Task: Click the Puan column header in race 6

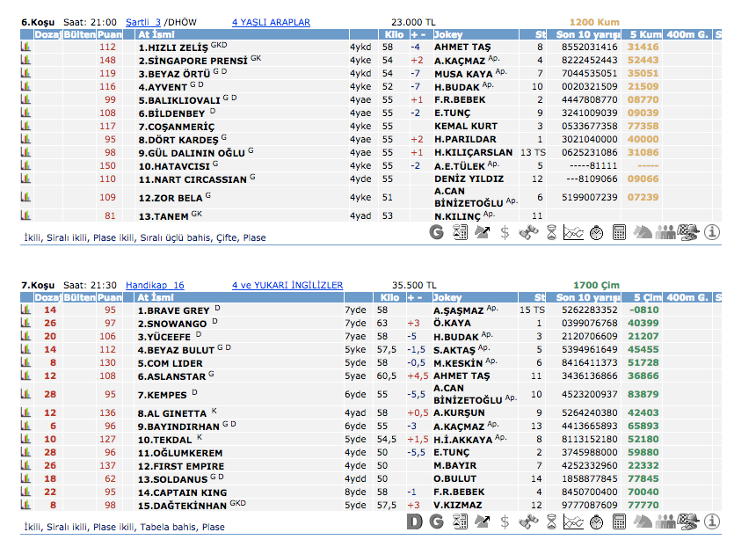Action: 110,34
